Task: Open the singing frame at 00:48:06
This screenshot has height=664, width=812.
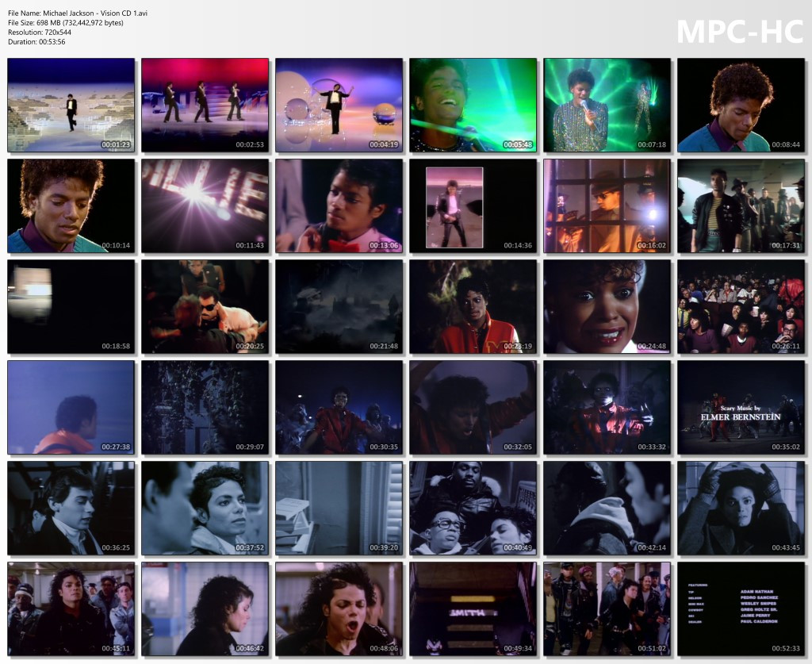Action: [339, 609]
